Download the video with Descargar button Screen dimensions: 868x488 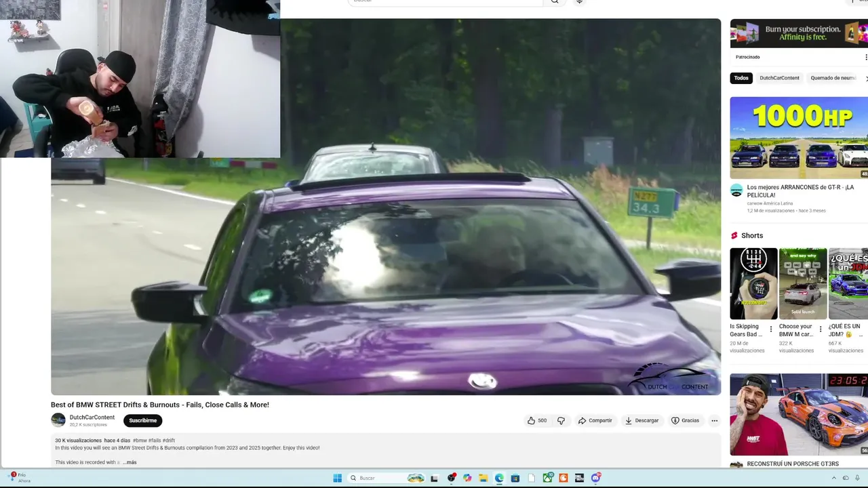(x=642, y=420)
